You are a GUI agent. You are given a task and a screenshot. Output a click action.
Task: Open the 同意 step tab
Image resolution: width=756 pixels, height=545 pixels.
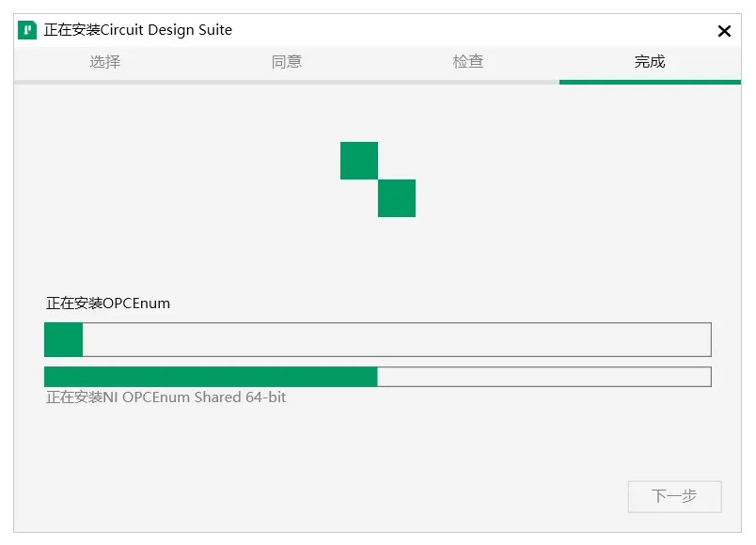click(287, 62)
